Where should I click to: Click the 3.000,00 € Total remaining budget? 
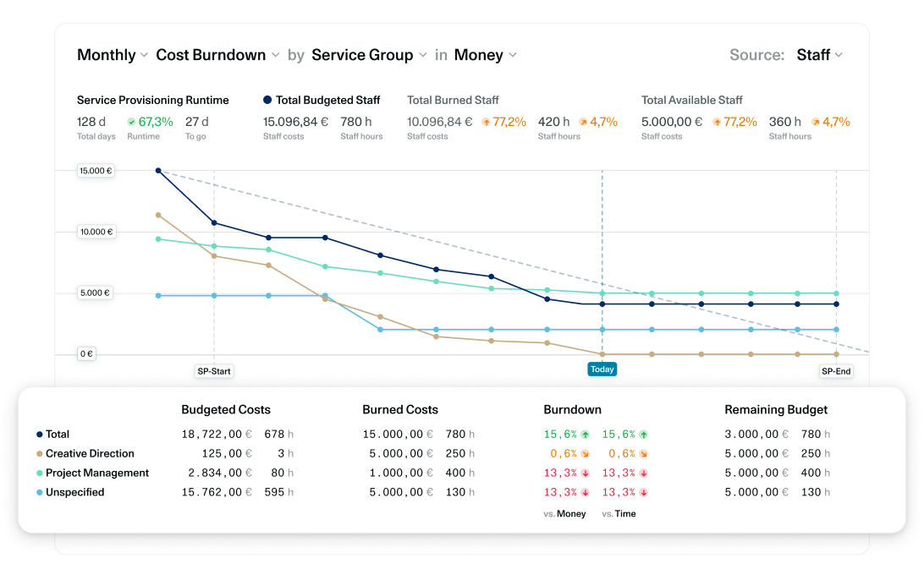tap(756, 435)
